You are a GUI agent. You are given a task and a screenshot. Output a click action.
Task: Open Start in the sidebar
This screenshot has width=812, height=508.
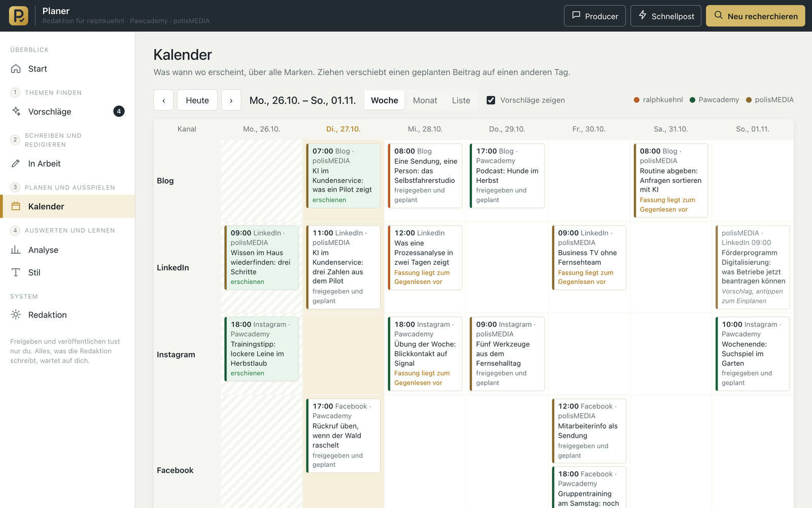[67, 69]
